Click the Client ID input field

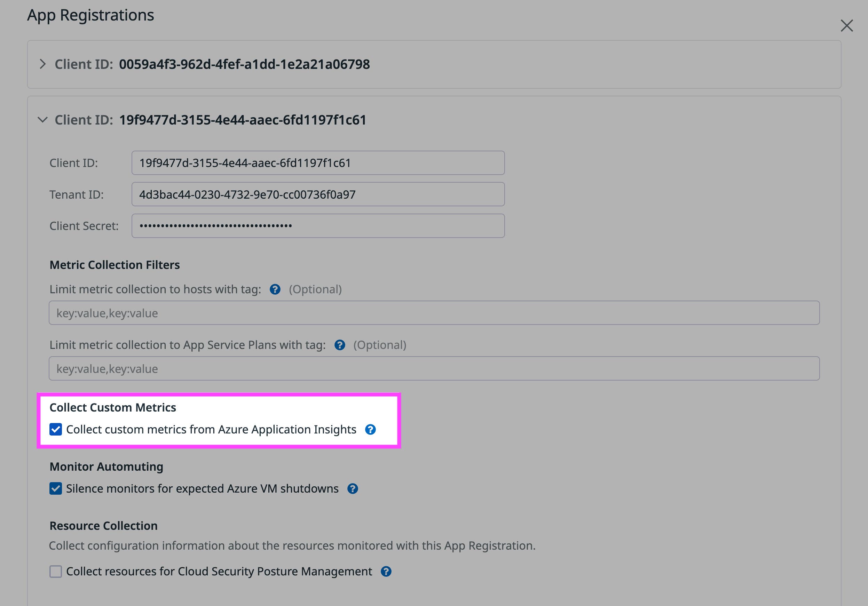[x=317, y=163]
